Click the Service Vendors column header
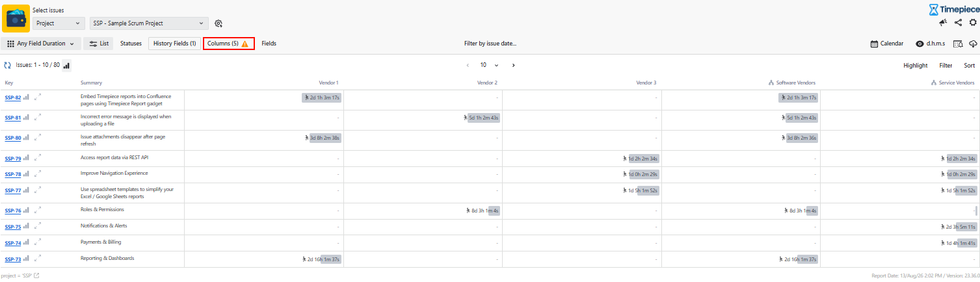Image resolution: width=980 pixels, height=282 pixels. pos(953,83)
